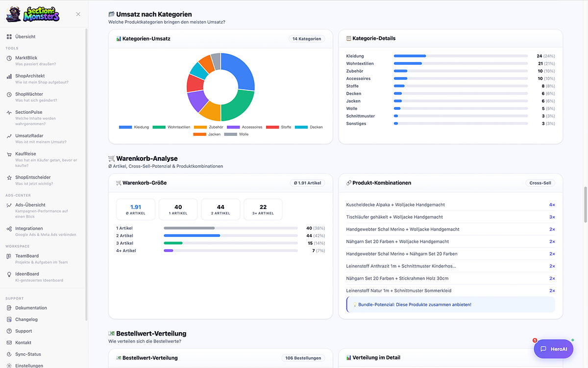
Task: Select the Ø Artikel 1.91 card
Action: coord(136,210)
